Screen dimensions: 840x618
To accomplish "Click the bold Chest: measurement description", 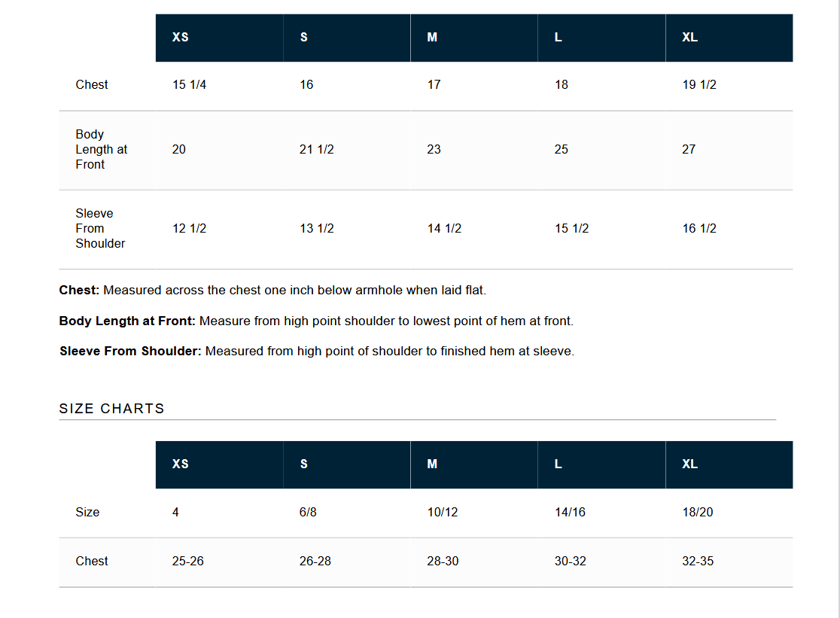I will click(x=79, y=290).
